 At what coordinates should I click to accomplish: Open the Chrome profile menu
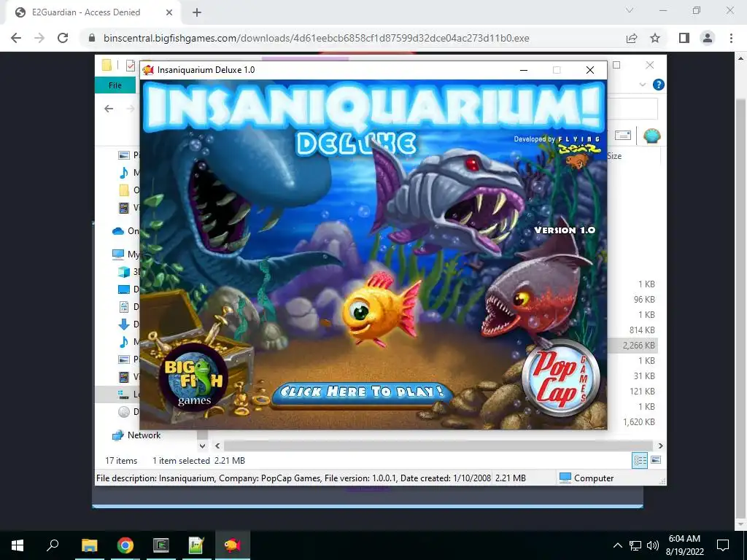(708, 38)
